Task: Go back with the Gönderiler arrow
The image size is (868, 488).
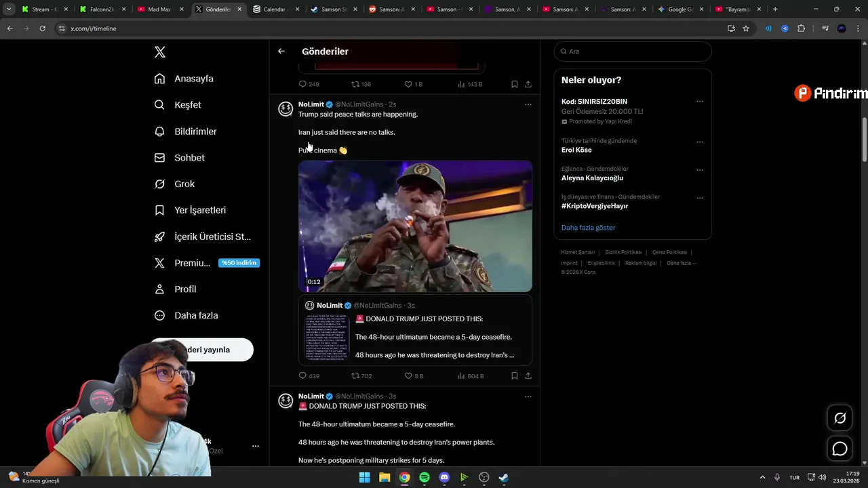Action: [x=281, y=52]
